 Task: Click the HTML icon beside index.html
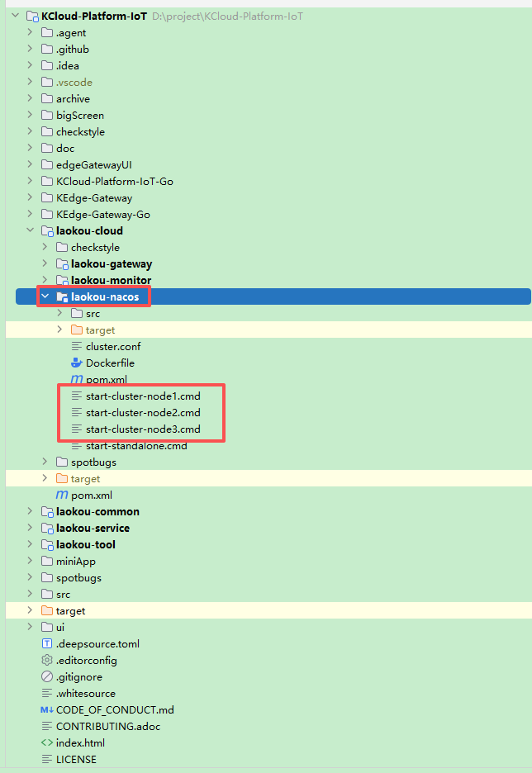(x=47, y=742)
